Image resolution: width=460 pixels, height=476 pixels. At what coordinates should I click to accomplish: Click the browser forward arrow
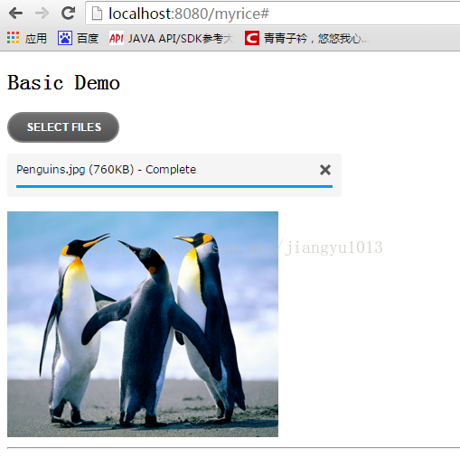pyautogui.click(x=42, y=14)
